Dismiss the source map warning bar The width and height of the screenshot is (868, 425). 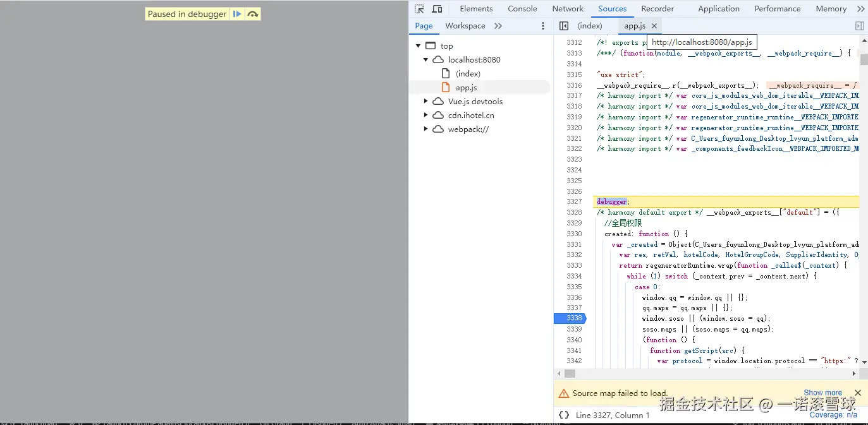[x=857, y=393]
